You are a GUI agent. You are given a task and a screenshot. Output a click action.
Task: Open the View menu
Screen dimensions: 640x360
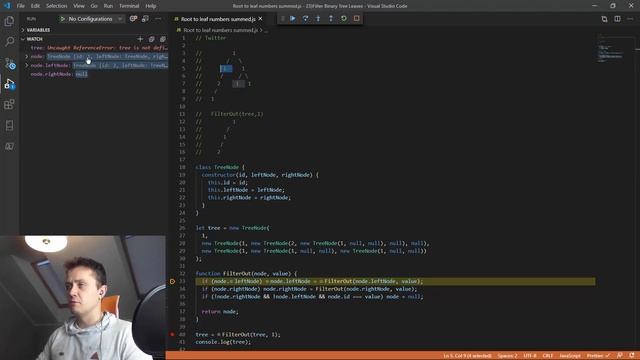point(79,6)
